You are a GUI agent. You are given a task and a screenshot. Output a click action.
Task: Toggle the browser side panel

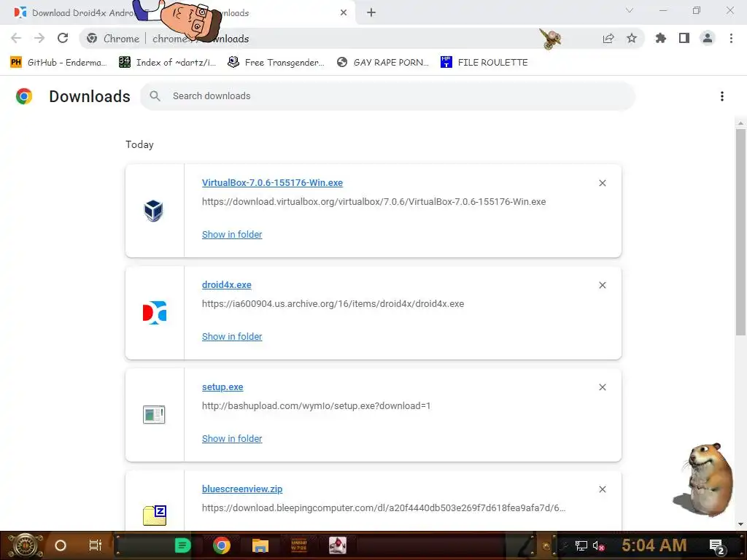pyautogui.click(x=684, y=38)
